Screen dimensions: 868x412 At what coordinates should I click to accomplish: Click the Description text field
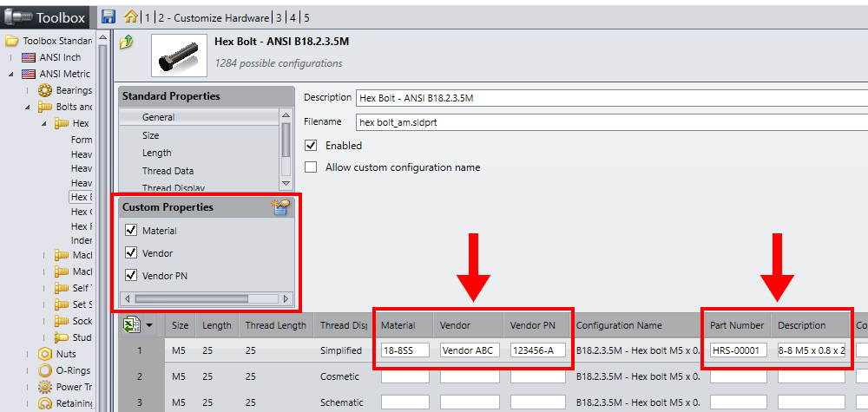coord(612,98)
